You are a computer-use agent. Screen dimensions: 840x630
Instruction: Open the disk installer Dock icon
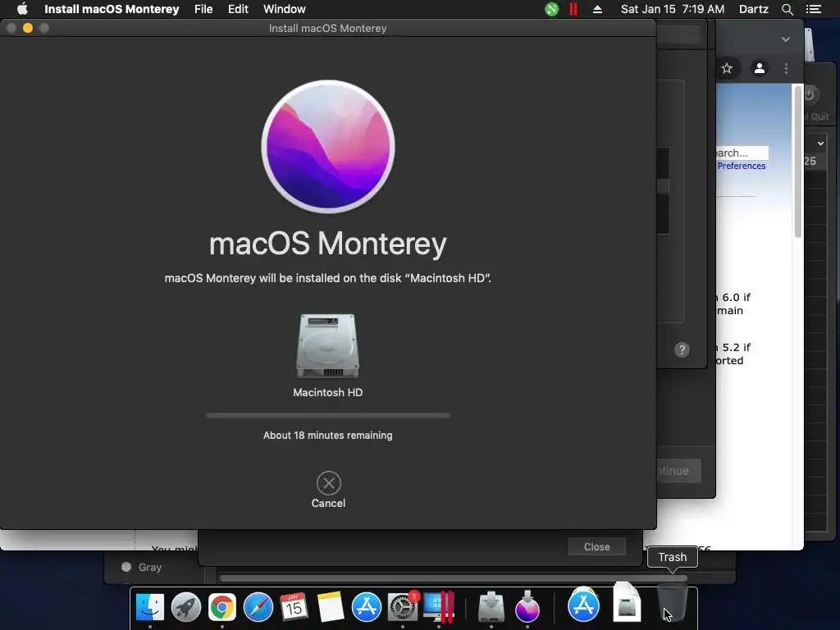pyautogui.click(x=491, y=607)
